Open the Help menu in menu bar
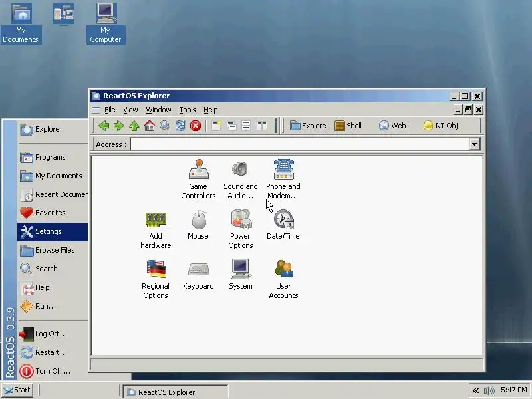This screenshot has height=399, width=532. pyautogui.click(x=210, y=110)
